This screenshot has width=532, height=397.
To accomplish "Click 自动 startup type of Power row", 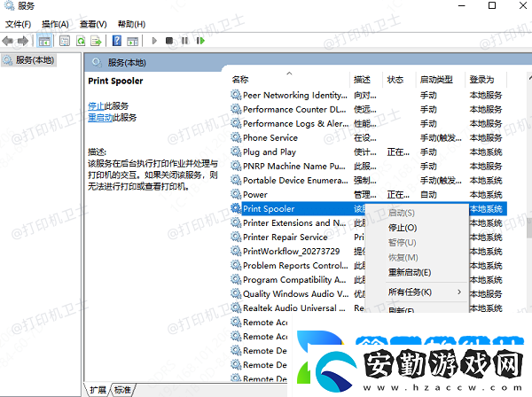I will pyautogui.click(x=428, y=194).
